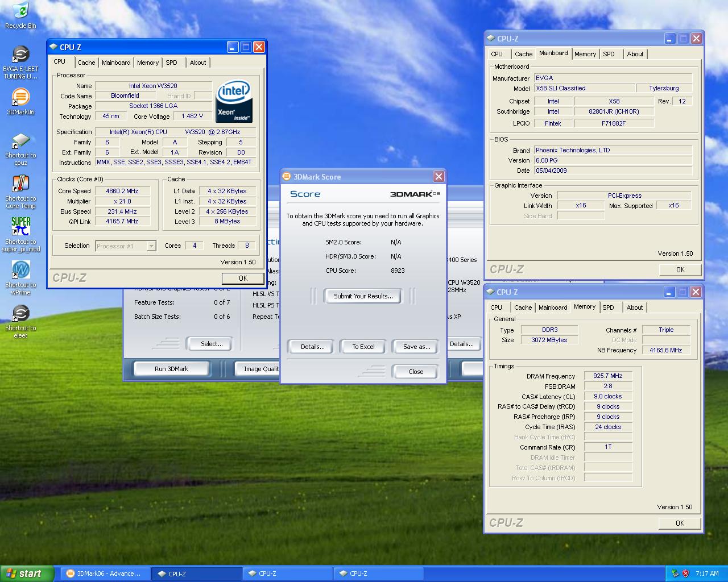728x582 pixels.
Task: Switch to 3DMark06 Advanced taskbar button
Action: [x=105, y=573]
